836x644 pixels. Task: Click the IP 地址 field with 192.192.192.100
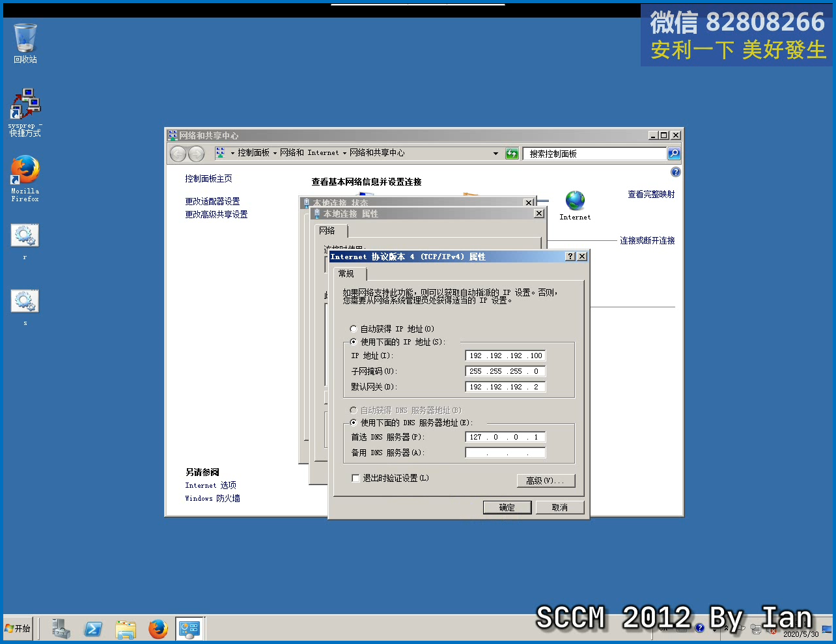tap(505, 356)
